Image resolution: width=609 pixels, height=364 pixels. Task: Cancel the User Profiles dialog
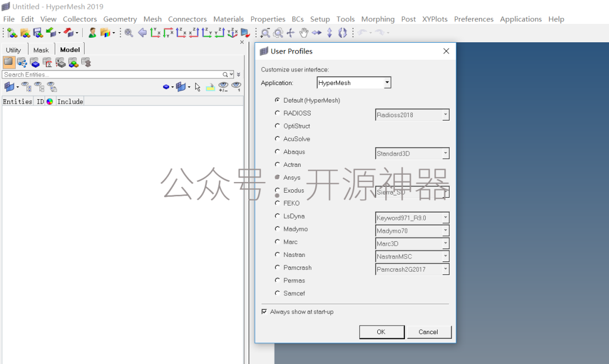coord(429,332)
